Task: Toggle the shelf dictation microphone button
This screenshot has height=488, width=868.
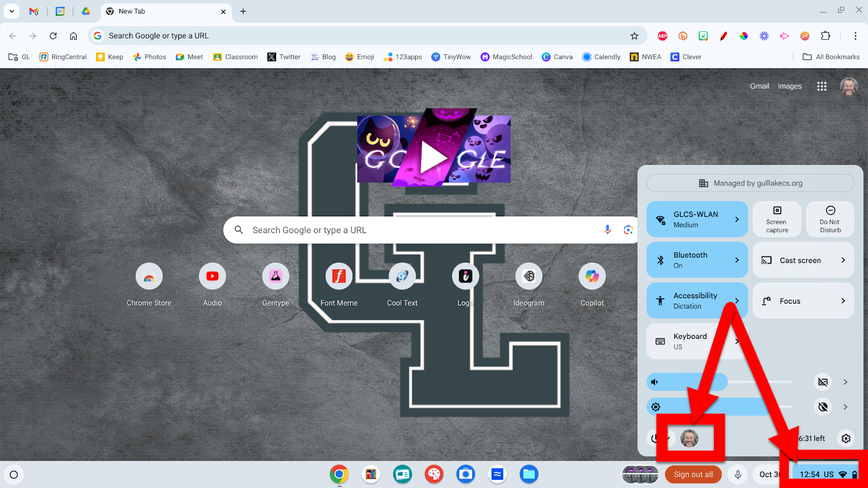Action: point(738,474)
